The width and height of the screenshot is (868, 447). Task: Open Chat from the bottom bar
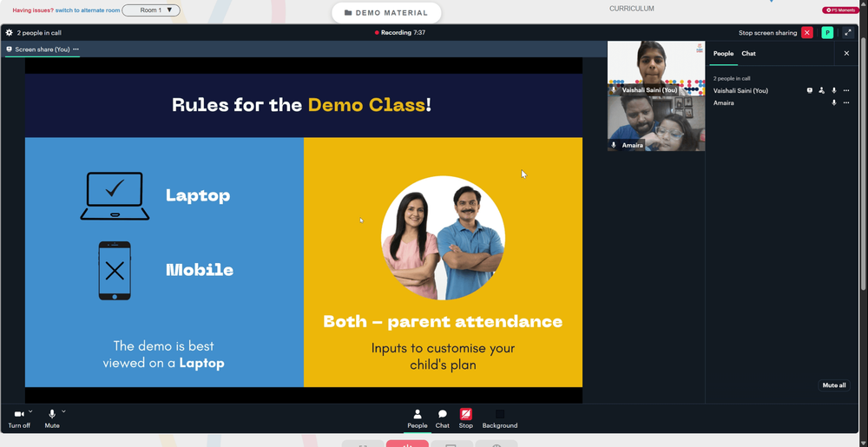click(443, 418)
